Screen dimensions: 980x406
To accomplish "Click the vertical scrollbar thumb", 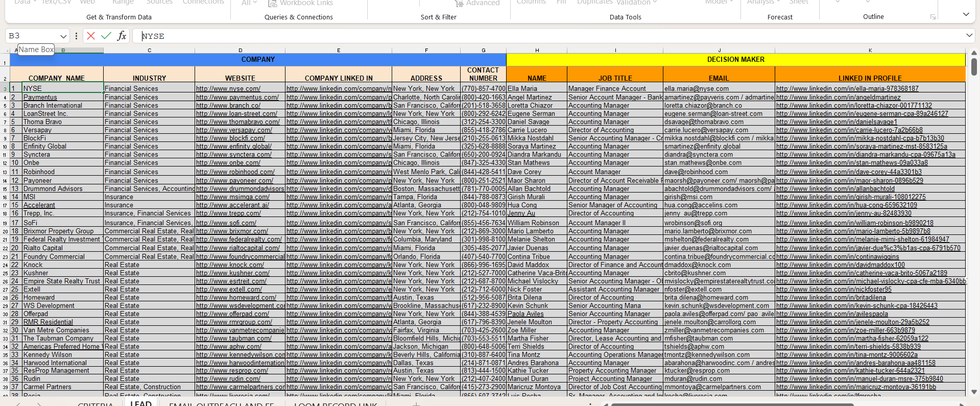I will point(974,67).
